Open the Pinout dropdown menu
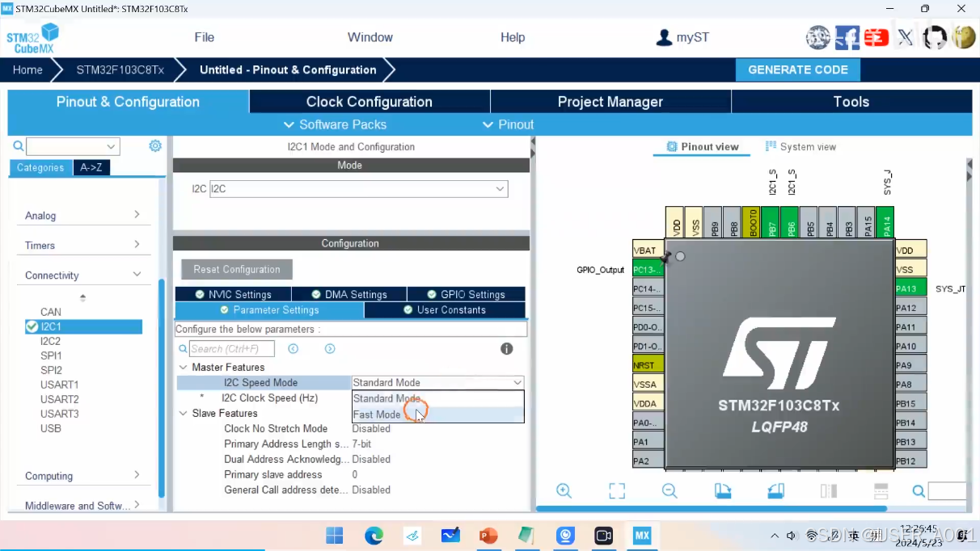 coord(508,124)
